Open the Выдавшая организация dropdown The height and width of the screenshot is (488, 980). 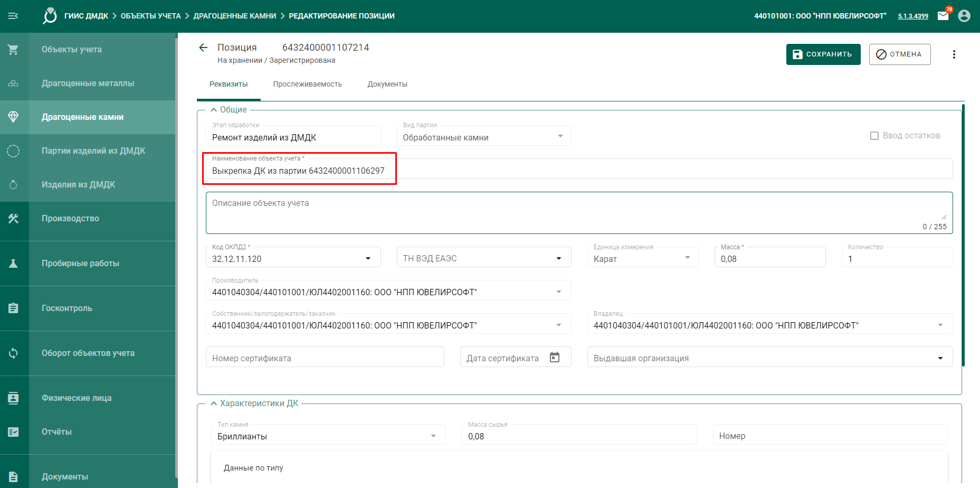[x=770, y=357]
